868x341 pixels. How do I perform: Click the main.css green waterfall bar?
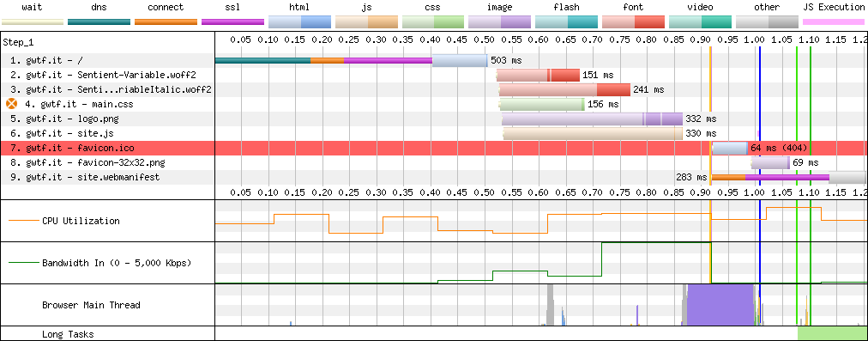541,104
